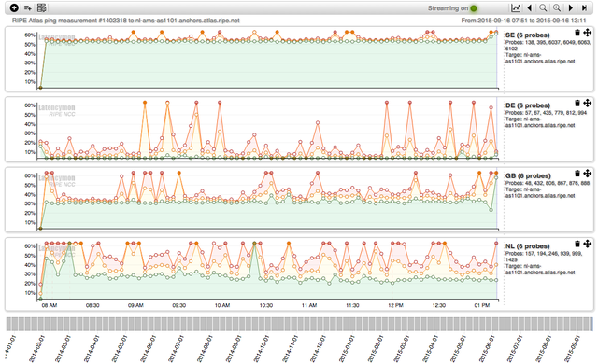Click the add measurement plus icon
The height and width of the screenshot is (364, 598).
[x=14, y=7]
